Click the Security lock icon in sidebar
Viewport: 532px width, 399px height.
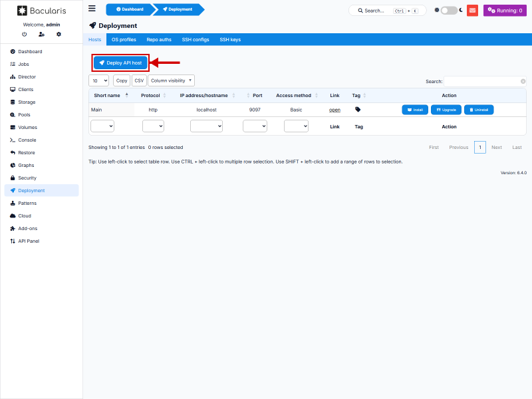13,178
